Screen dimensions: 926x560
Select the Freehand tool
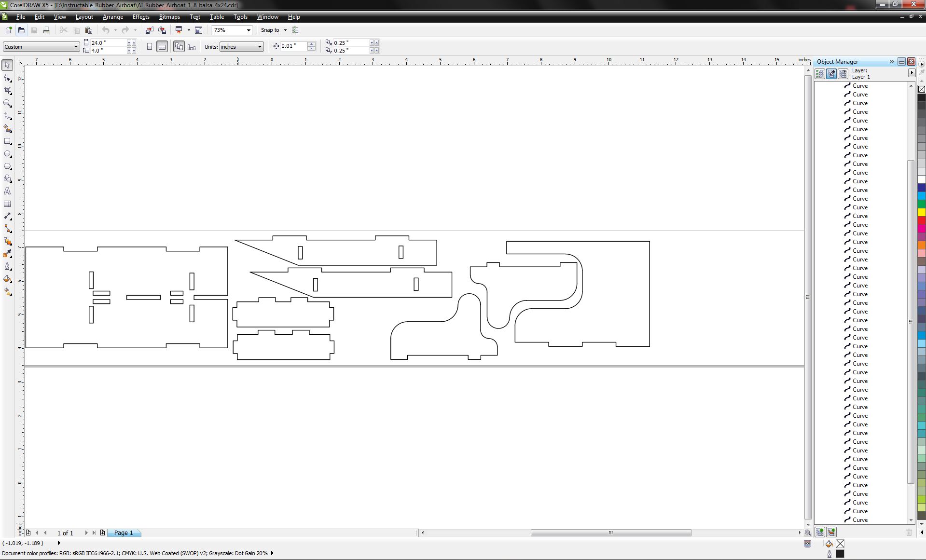pyautogui.click(x=7, y=116)
